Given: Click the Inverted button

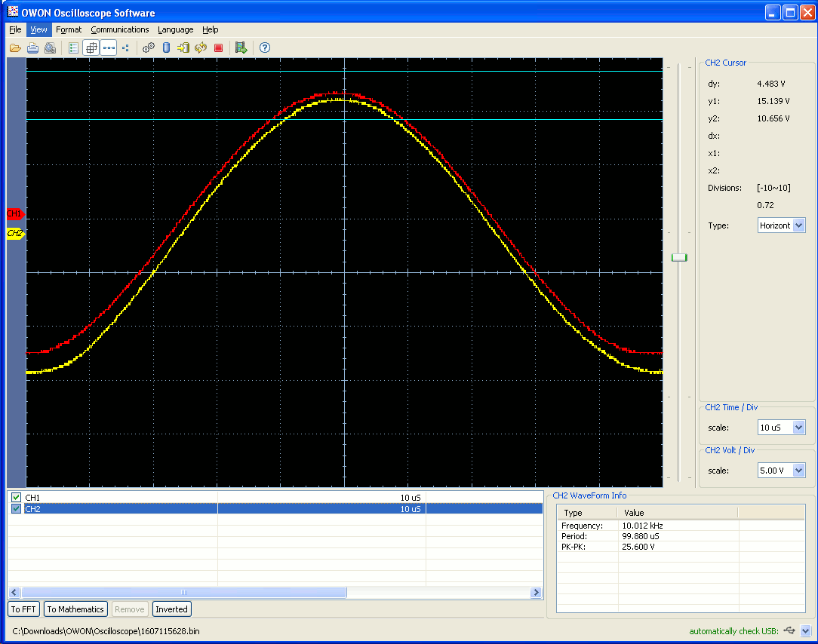Looking at the screenshot, I should [x=171, y=609].
